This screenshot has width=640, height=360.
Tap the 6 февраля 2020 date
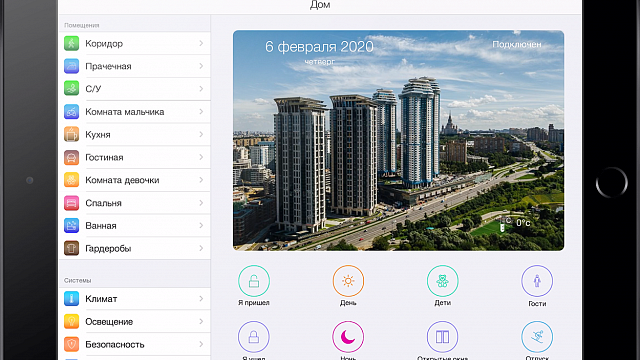click(x=319, y=47)
